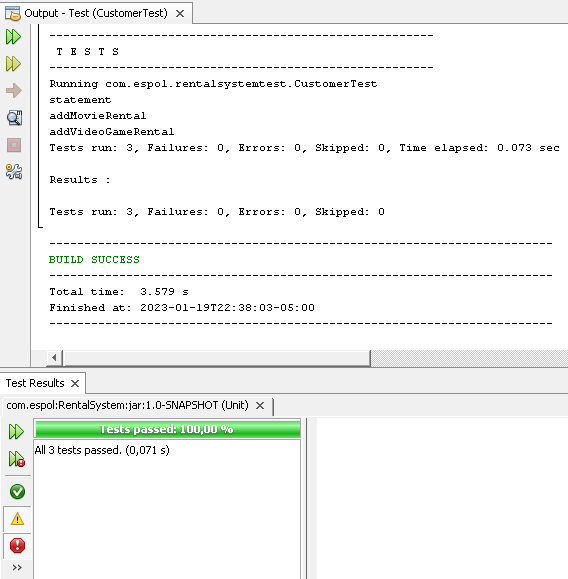
Task: Close the com.espol:RentalSystem (Unit) tab
Action: coord(260,405)
